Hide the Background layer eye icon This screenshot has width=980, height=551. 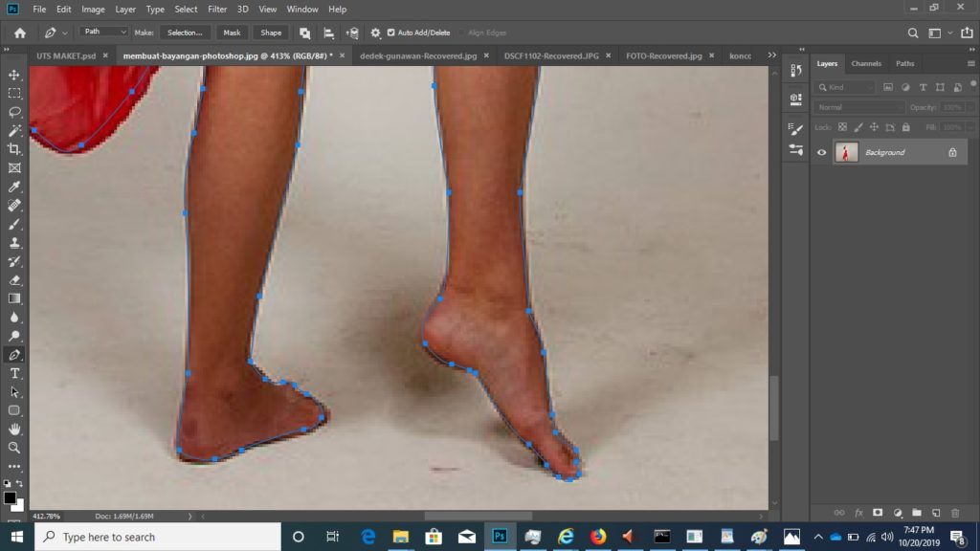[x=821, y=152]
